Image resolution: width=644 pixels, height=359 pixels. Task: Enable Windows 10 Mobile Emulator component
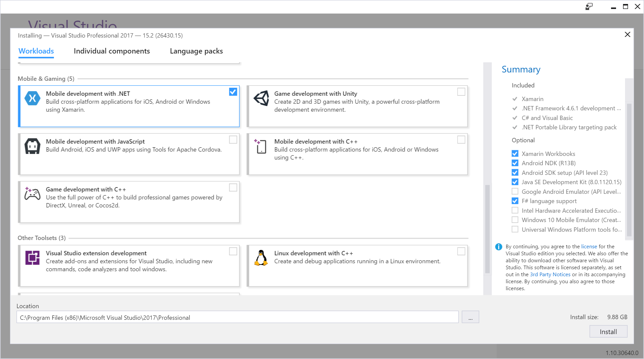pyautogui.click(x=515, y=220)
